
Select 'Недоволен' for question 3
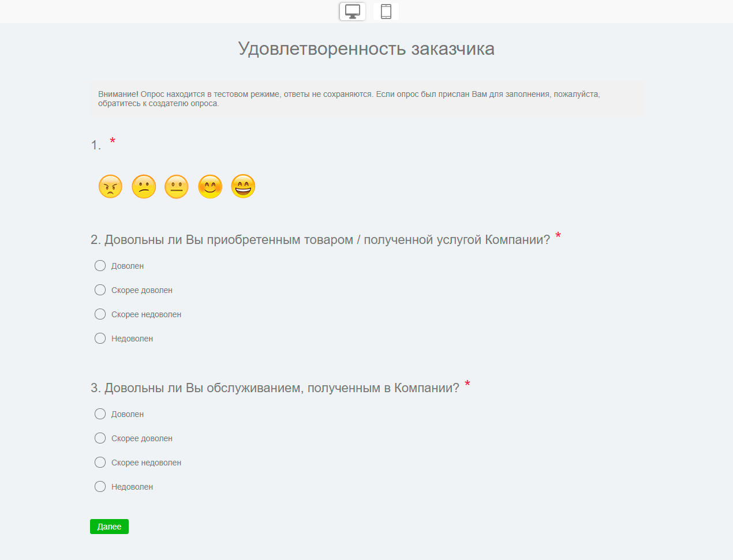pos(99,486)
